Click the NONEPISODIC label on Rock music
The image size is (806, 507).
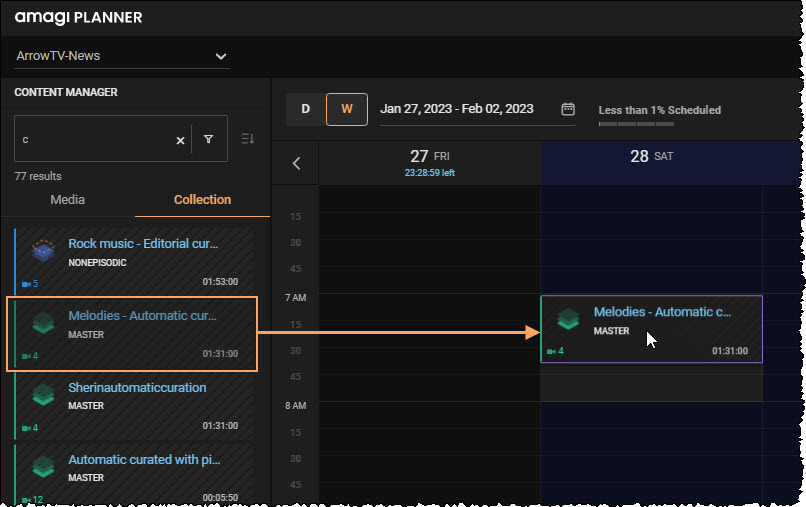[x=97, y=263]
